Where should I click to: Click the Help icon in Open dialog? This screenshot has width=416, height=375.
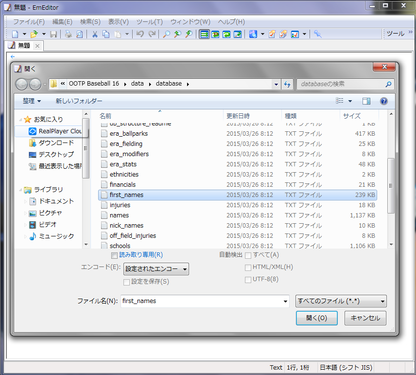pyautogui.click(x=384, y=101)
